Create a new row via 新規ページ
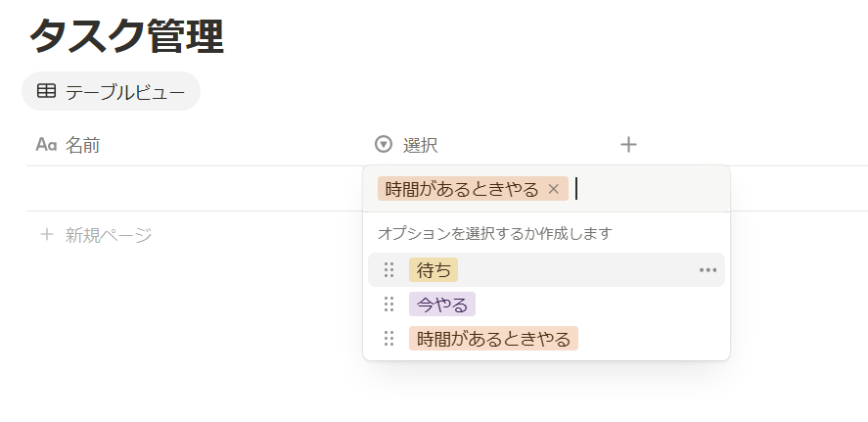 point(109,235)
